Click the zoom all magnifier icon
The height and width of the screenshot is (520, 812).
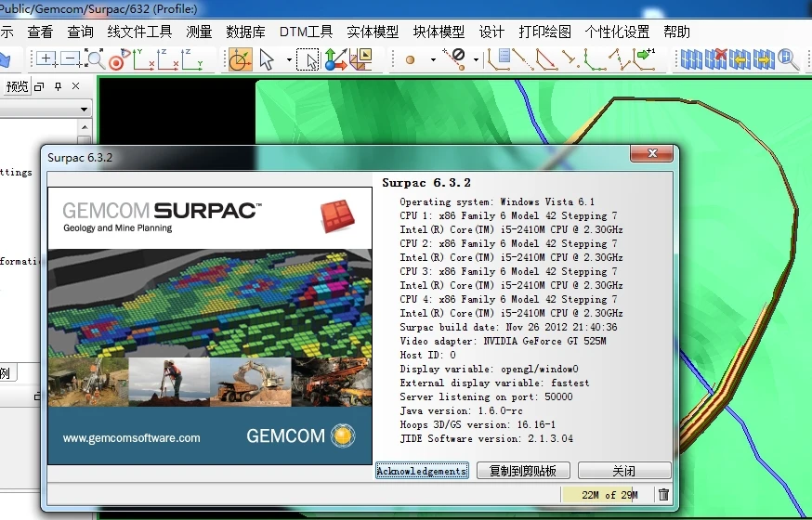(x=94, y=59)
